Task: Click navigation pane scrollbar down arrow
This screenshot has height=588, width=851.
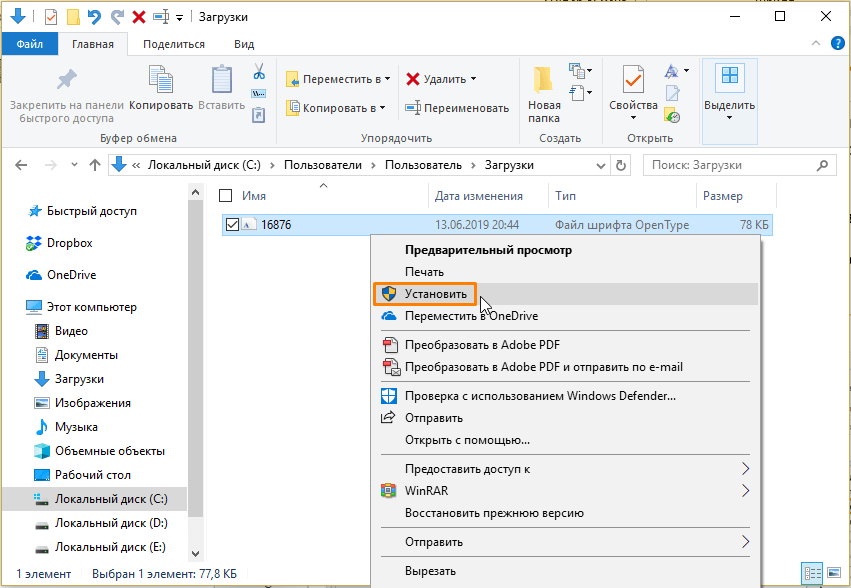Action: point(195,554)
